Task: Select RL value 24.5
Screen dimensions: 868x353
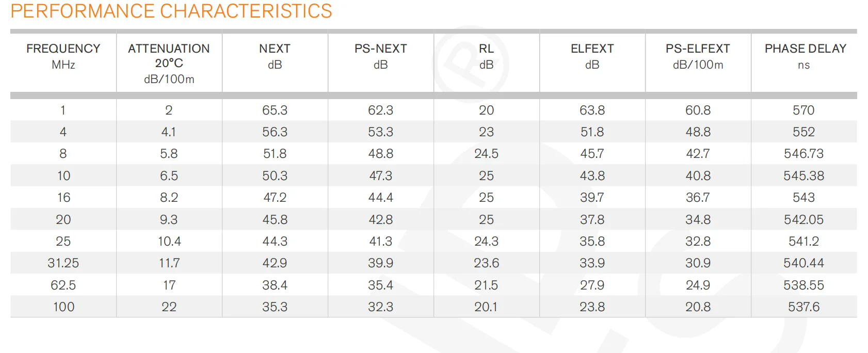Action: coord(486,154)
